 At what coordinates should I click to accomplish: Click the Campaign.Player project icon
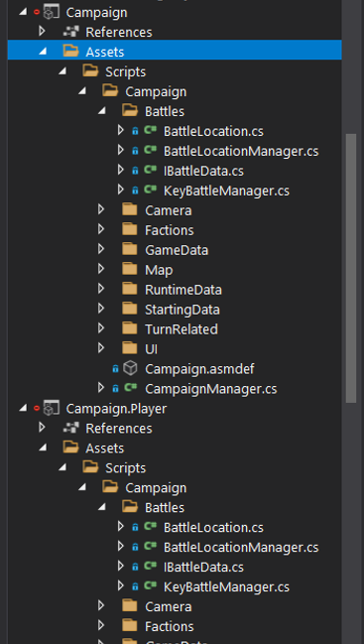pyautogui.click(x=52, y=408)
